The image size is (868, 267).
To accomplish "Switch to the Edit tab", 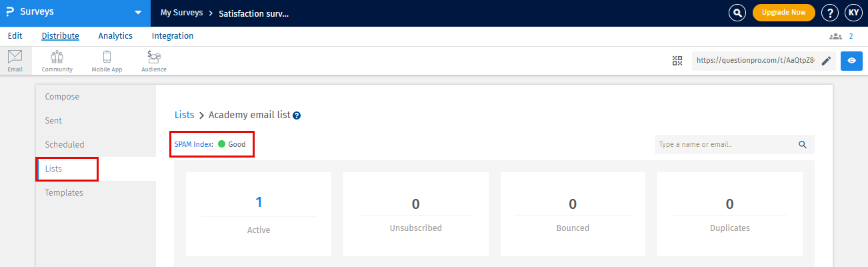I will pos(15,36).
